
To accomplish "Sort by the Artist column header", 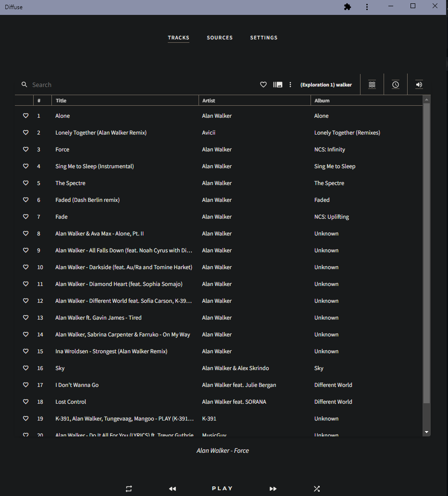I will tap(255, 100).
